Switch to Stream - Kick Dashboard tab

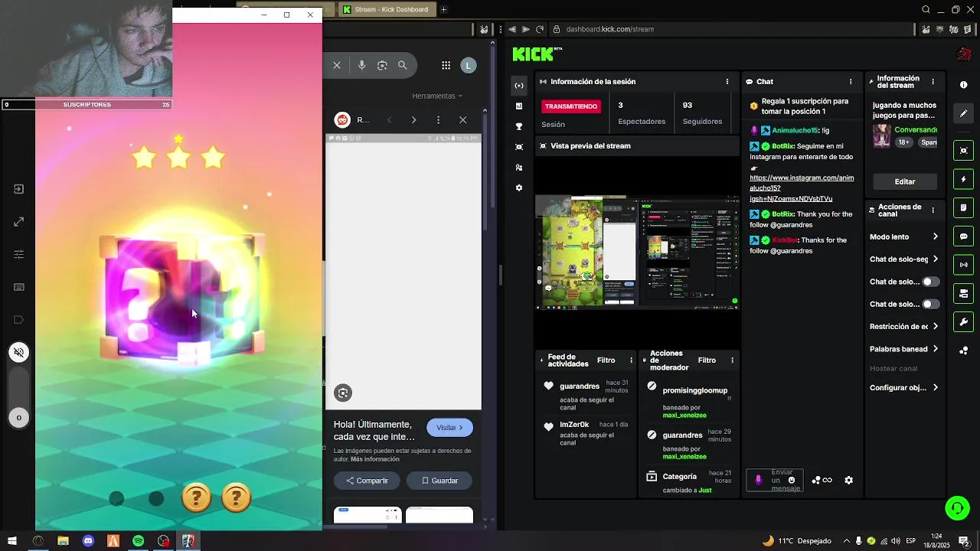(x=388, y=10)
